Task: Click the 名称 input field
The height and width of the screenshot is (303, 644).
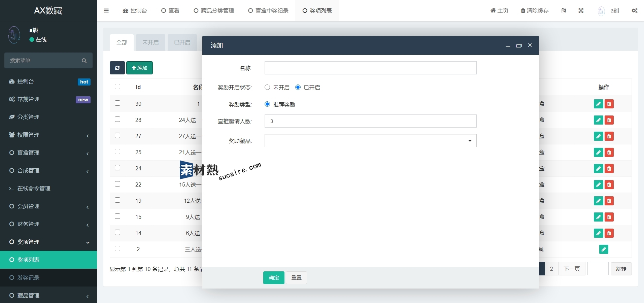Action: coord(370,68)
